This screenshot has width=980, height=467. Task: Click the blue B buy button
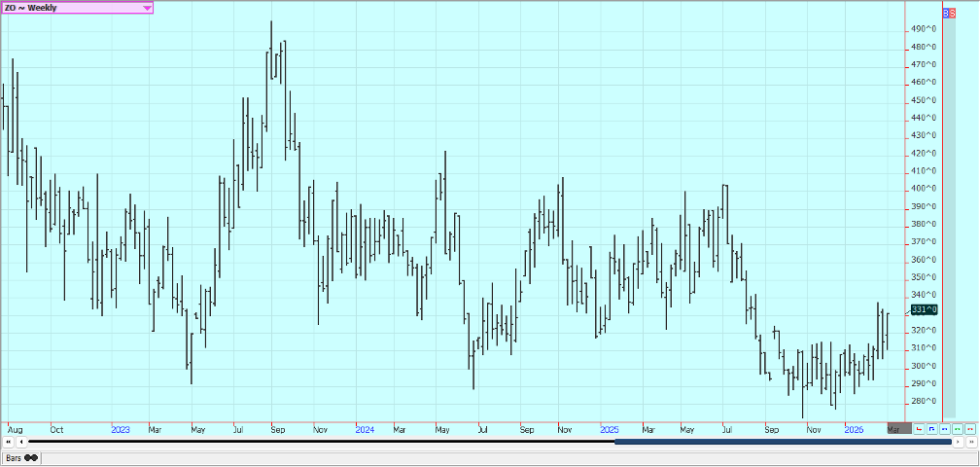tap(948, 13)
